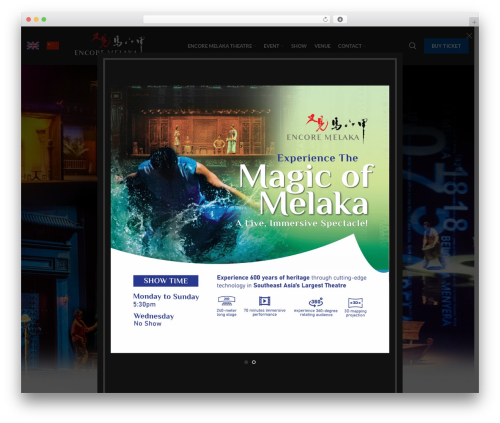Expand the Encore Melaka Theatre menu

click(221, 46)
